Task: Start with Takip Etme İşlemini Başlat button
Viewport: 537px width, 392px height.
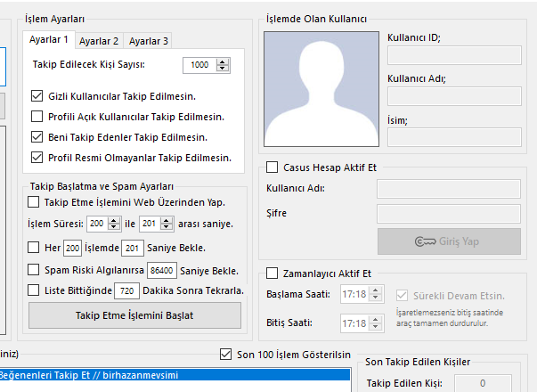Action: coord(135,315)
